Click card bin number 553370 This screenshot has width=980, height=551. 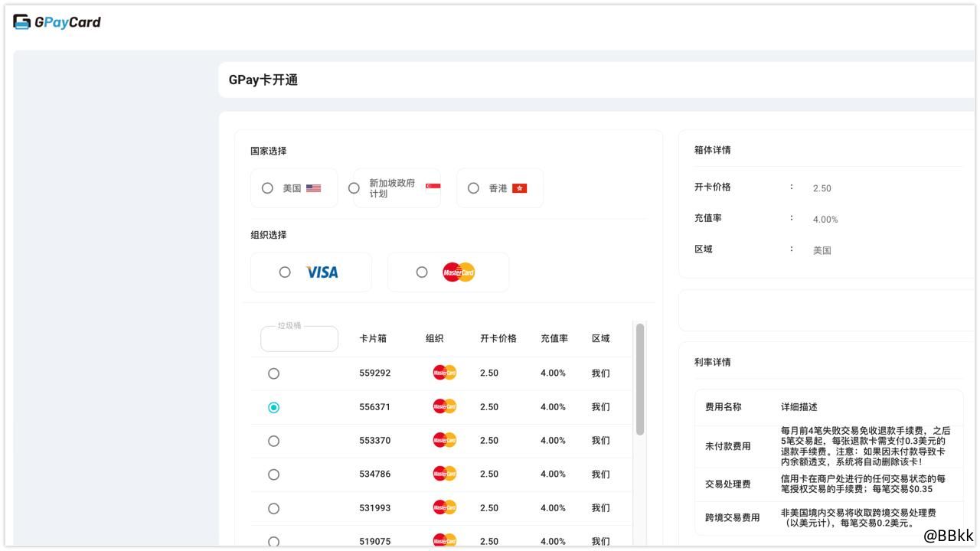pyautogui.click(x=375, y=441)
